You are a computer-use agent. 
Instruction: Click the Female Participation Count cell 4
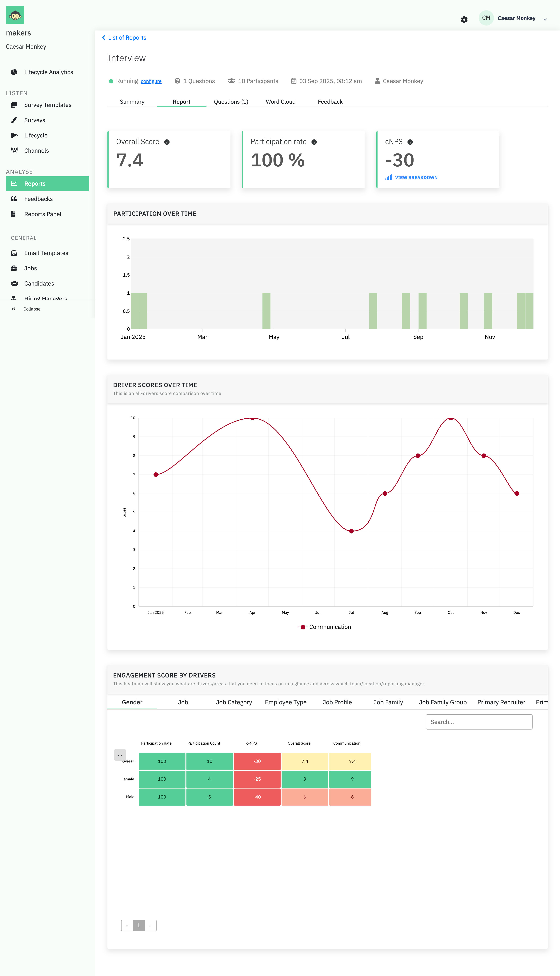point(210,779)
